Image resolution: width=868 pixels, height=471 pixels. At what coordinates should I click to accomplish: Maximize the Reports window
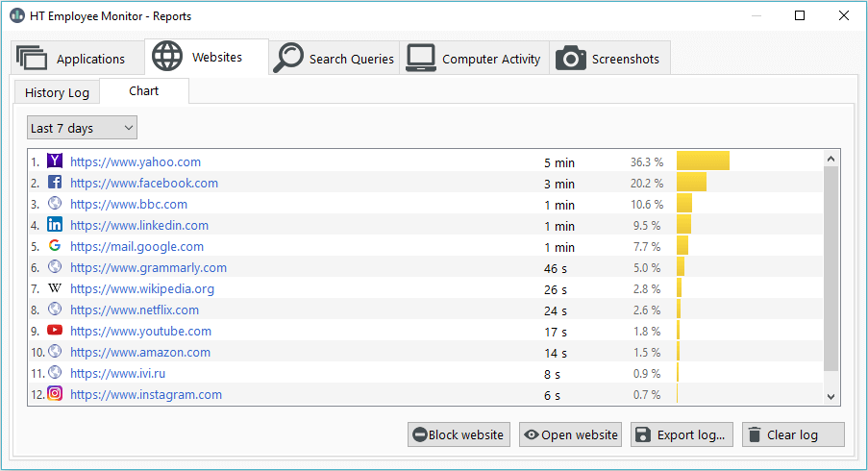800,15
